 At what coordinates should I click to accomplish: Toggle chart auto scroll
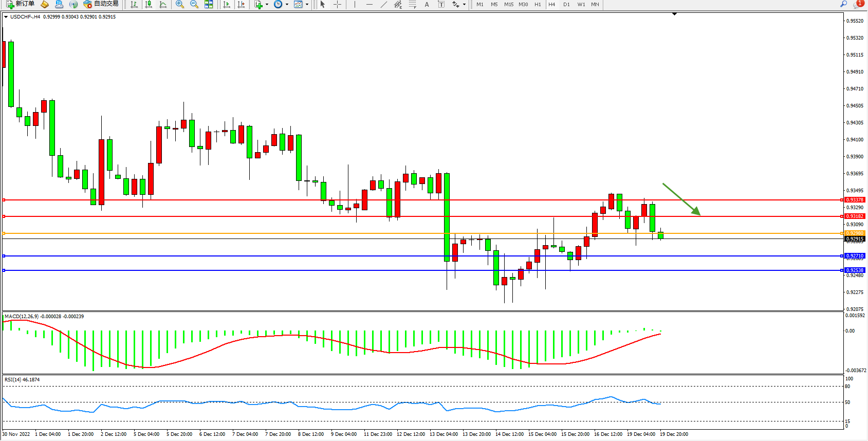tap(227, 4)
